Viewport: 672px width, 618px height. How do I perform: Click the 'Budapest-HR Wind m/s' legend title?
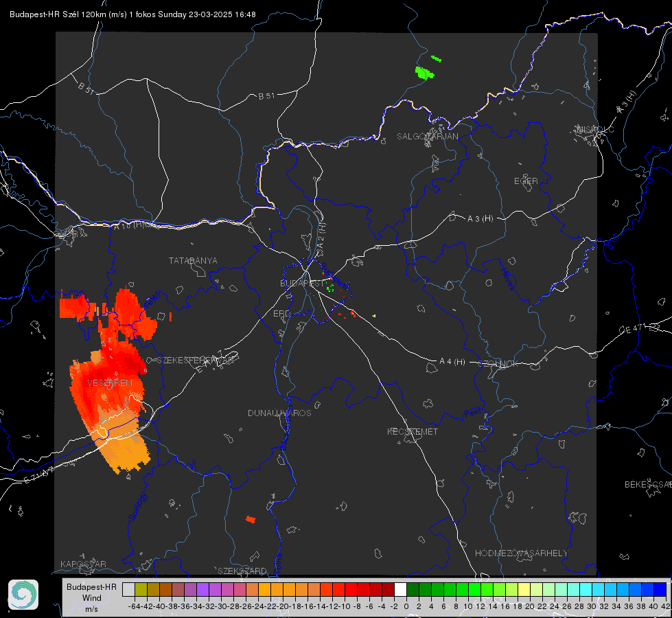tap(92, 597)
